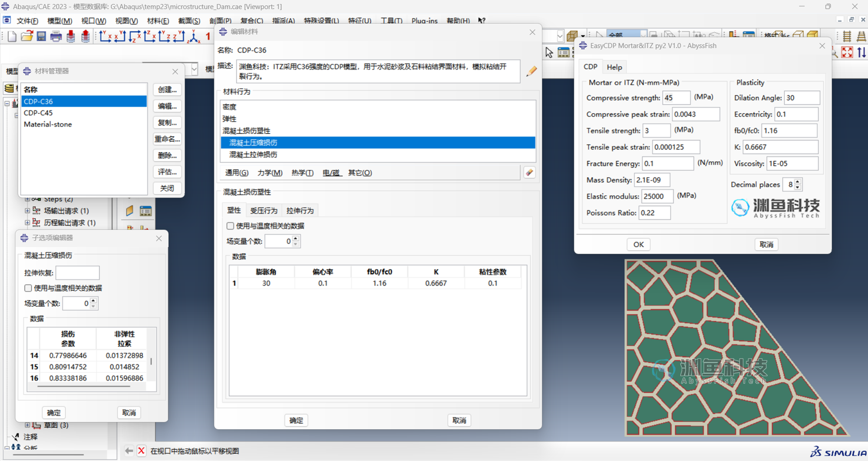868x461 pixels.
Task: Open the 文件(F) menu
Action: pos(27,20)
